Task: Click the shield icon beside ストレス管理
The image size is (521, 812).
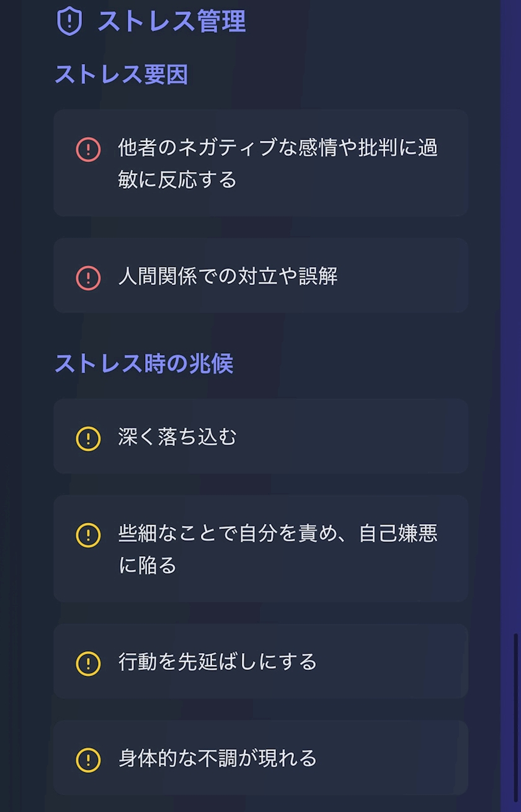Action: pos(69,21)
